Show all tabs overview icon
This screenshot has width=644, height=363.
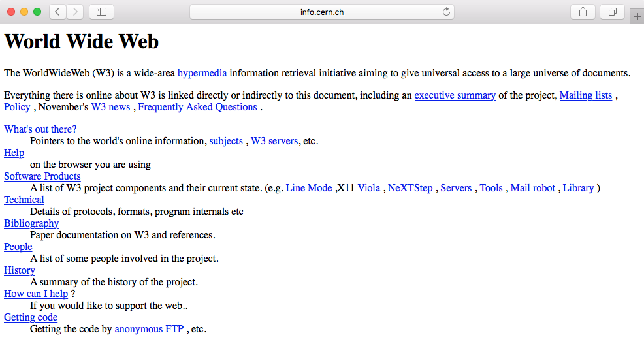(x=613, y=12)
